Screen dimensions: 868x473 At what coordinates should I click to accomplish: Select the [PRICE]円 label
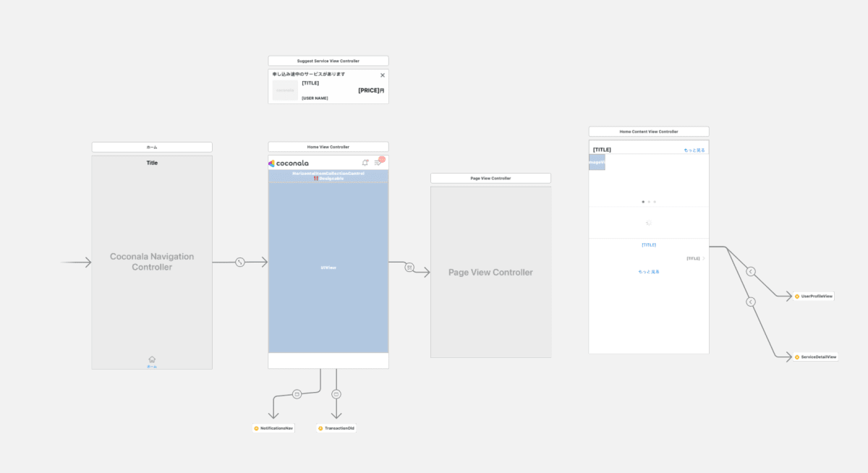[x=371, y=90]
